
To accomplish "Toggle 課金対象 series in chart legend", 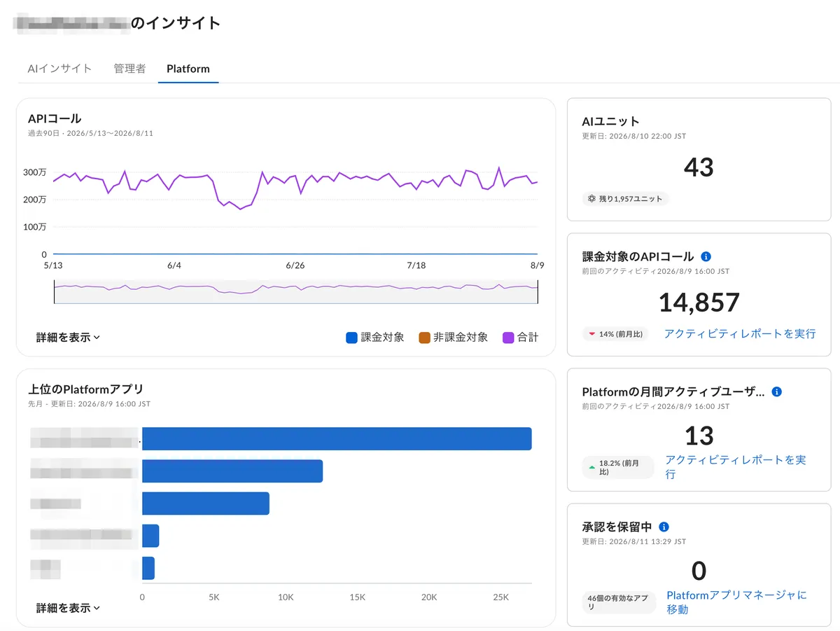I will click(375, 338).
